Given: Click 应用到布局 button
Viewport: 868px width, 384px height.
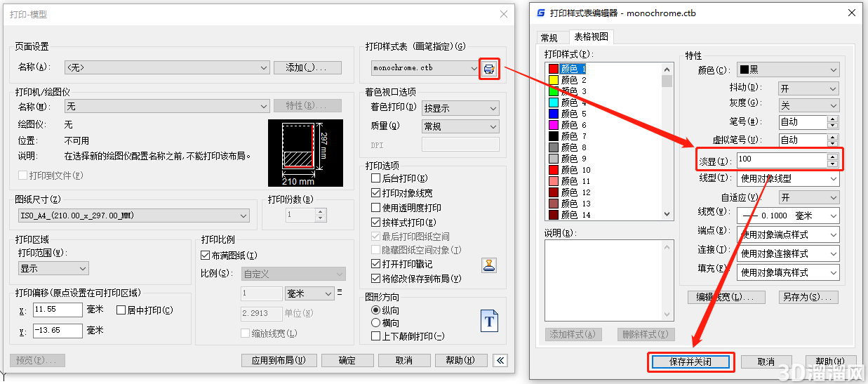Looking at the screenshot, I should pyautogui.click(x=279, y=360).
